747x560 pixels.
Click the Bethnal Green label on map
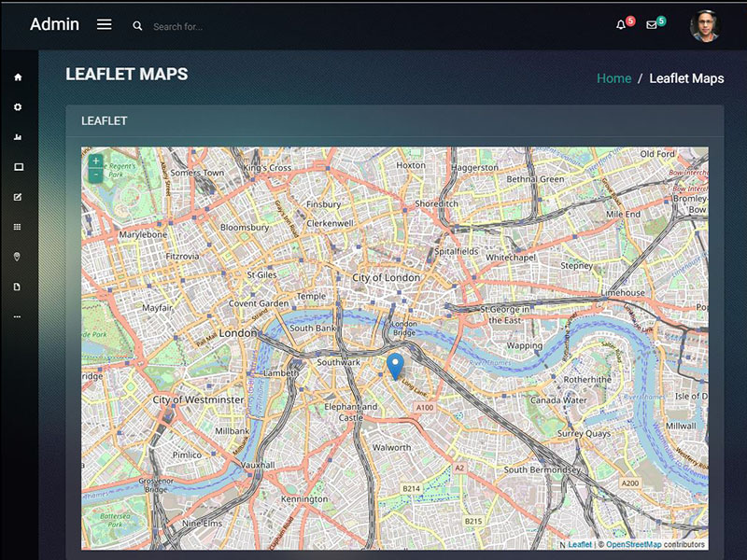click(x=535, y=179)
